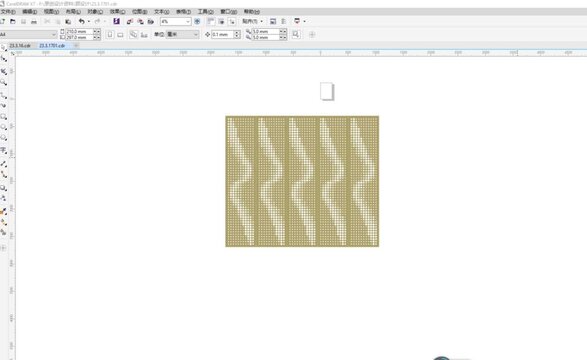587x360 pixels.
Task: Select the Ellipse tool in the toolbox
Action: [4, 128]
